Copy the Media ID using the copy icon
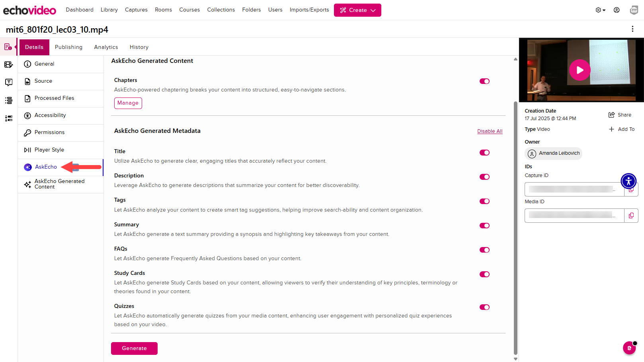Image resolution: width=644 pixels, height=362 pixels. tap(631, 215)
